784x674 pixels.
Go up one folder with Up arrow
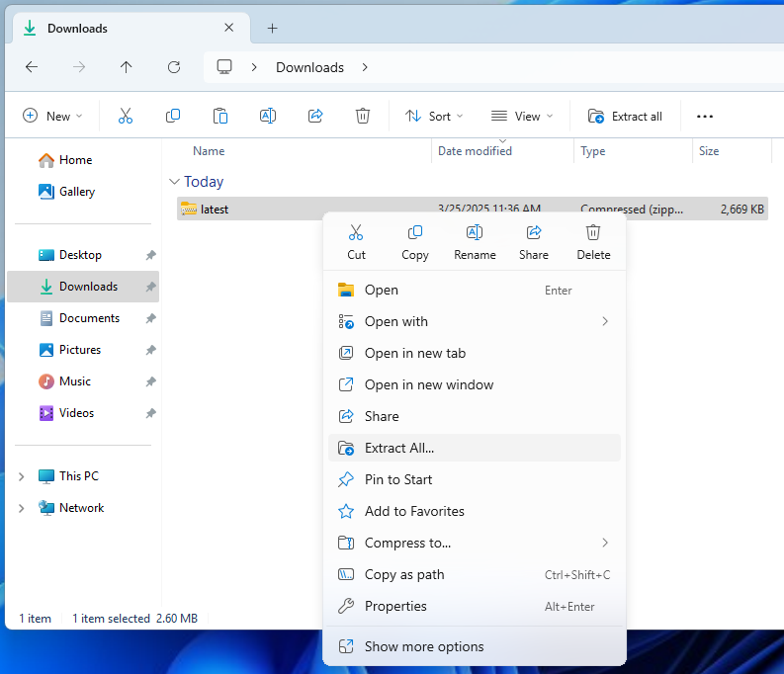coord(126,67)
